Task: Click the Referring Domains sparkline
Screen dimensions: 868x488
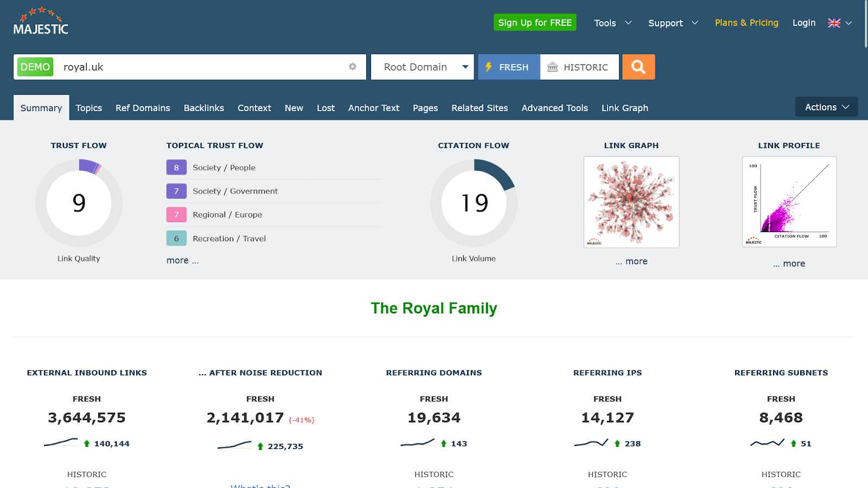Action: pos(418,442)
